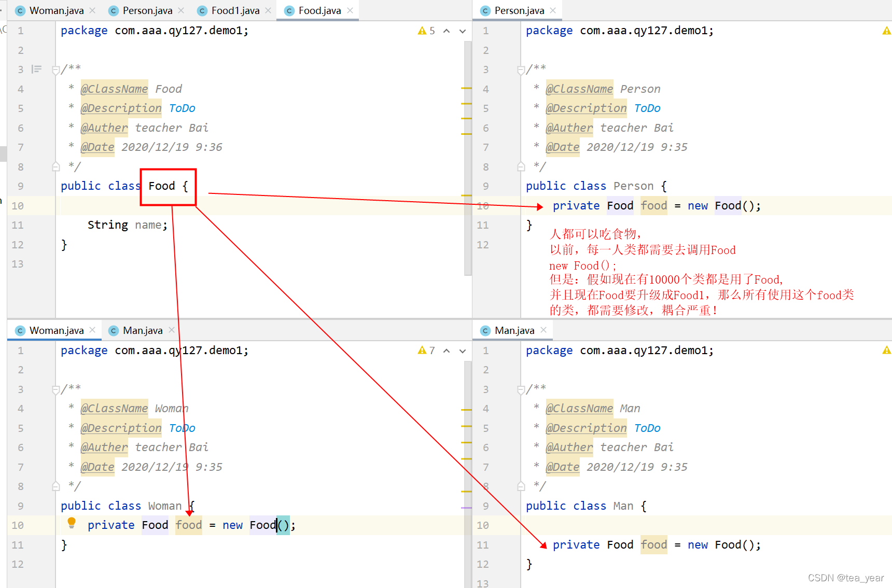892x588 pixels.
Task: Go to next problem in Woman.java editor
Action: pyautogui.click(x=463, y=351)
